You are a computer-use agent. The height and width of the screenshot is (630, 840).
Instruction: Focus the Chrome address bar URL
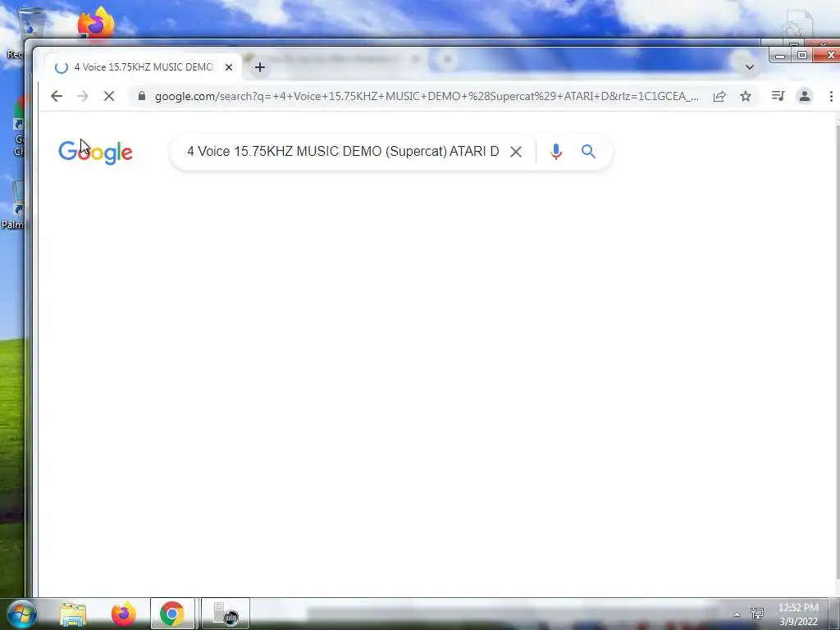pyautogui.click(x=427, y=97)
